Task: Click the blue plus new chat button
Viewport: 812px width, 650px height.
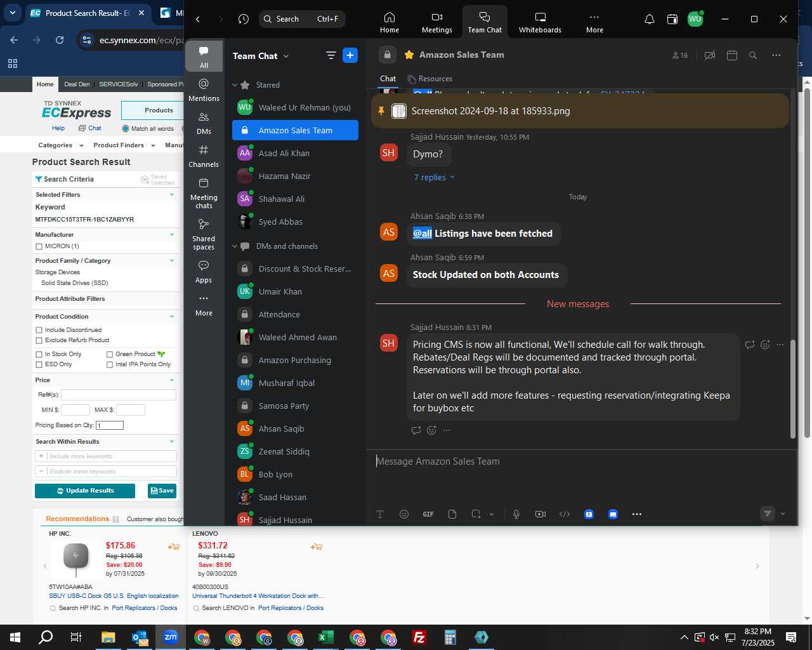Action: (x=350, y=55)
